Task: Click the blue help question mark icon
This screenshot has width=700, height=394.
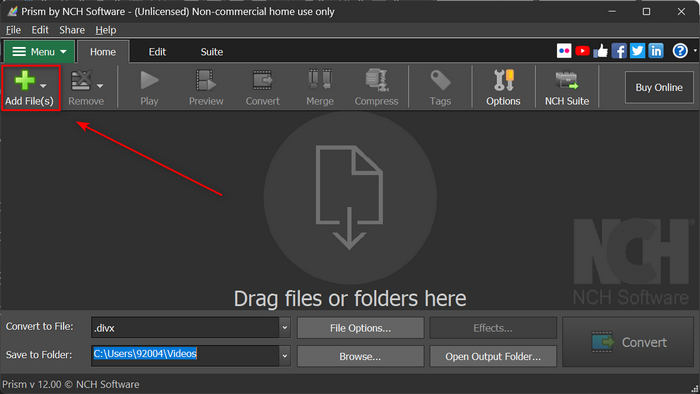Action: [x=680, y=51]
